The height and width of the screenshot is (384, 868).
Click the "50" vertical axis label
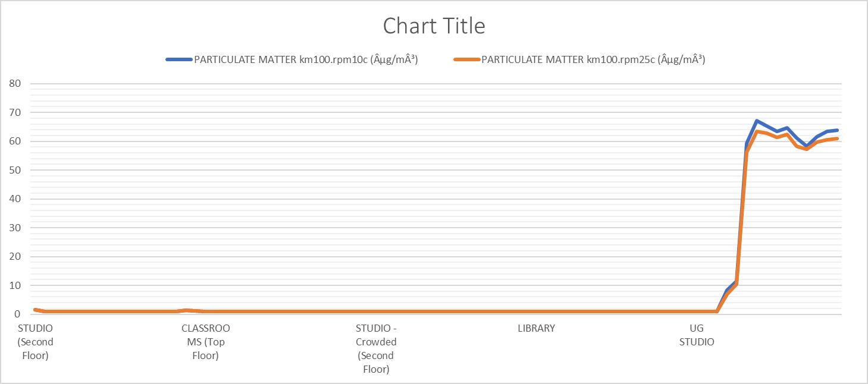(x=15, y=170)
